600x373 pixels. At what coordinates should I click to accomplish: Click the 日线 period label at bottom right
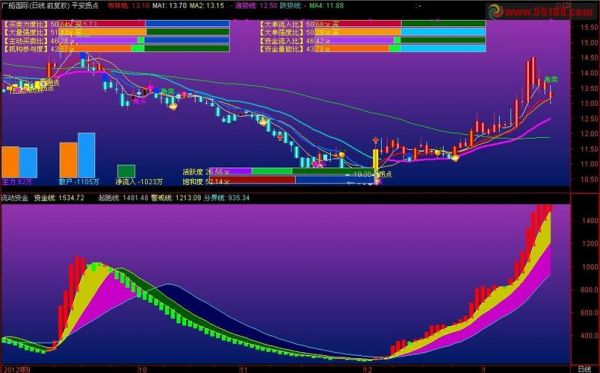click(584, 369)
